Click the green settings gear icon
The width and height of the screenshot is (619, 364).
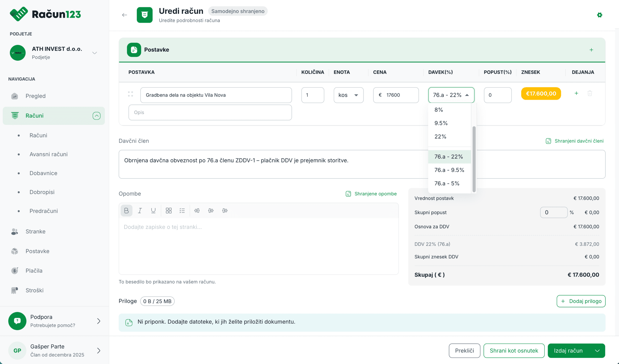coord(599,15)
